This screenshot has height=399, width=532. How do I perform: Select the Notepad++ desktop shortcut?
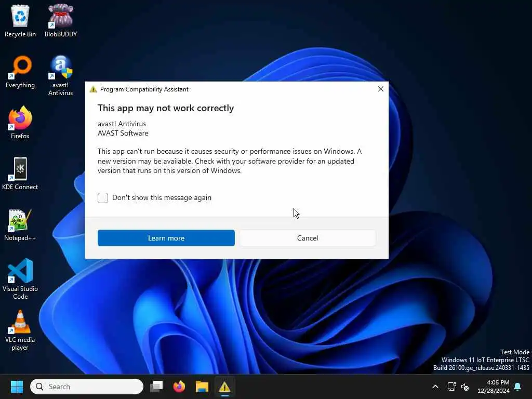point(20,224)
